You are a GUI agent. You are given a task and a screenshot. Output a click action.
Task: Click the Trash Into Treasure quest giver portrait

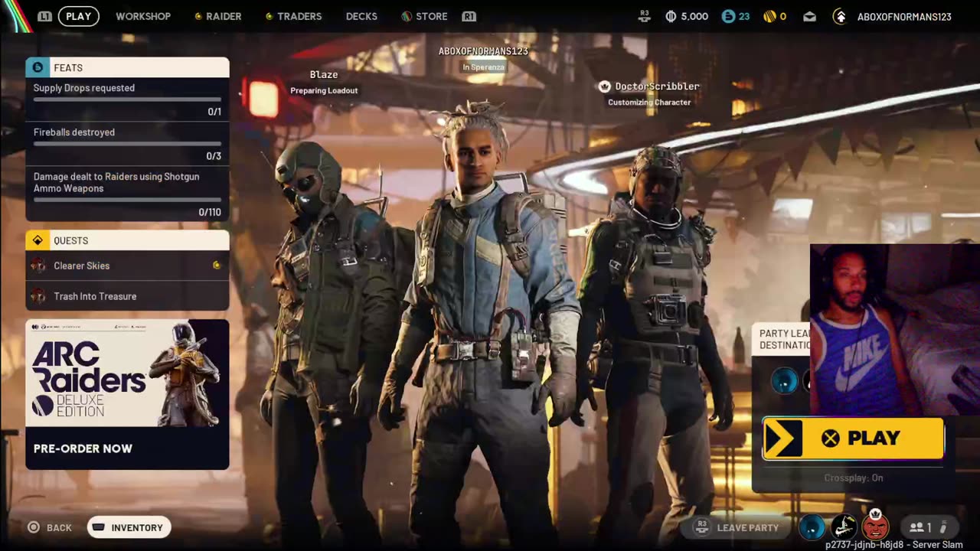(x=38, y=296)
